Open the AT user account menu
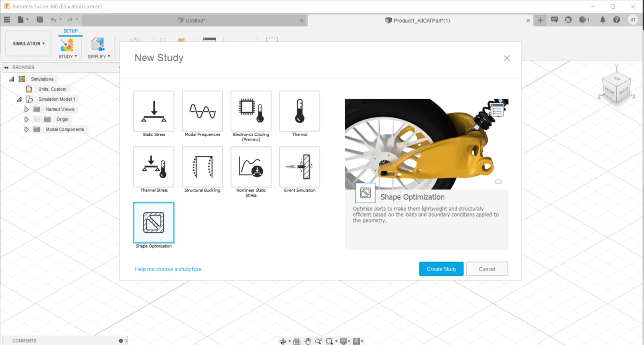644x345 pixels. (633, 20)
